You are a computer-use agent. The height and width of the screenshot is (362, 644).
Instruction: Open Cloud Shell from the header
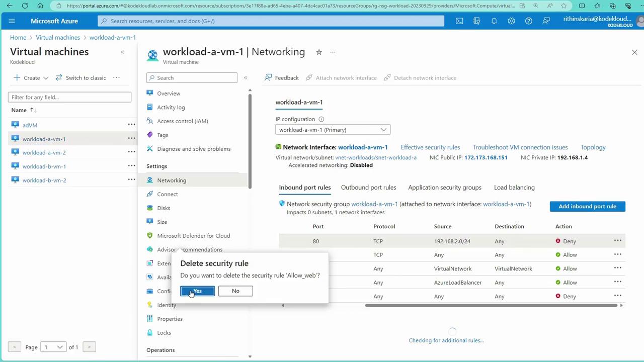tap(459, 21)
